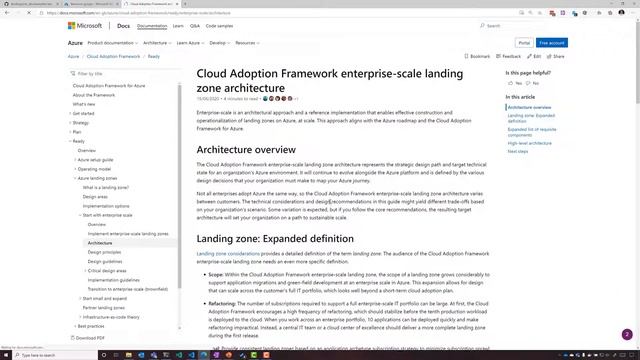Open the Resources dropdown

tap(247, 43)
